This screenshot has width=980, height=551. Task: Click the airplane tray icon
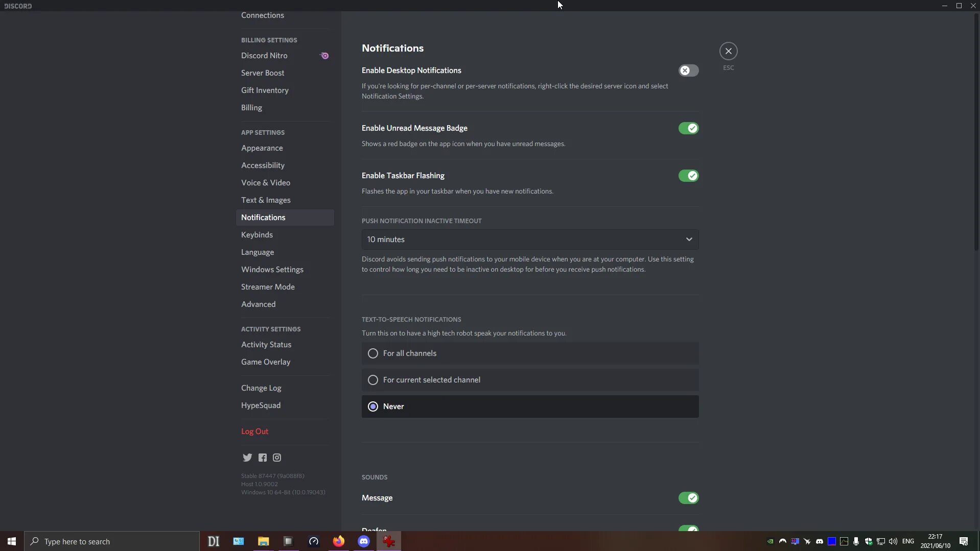(x=807, y=541)
